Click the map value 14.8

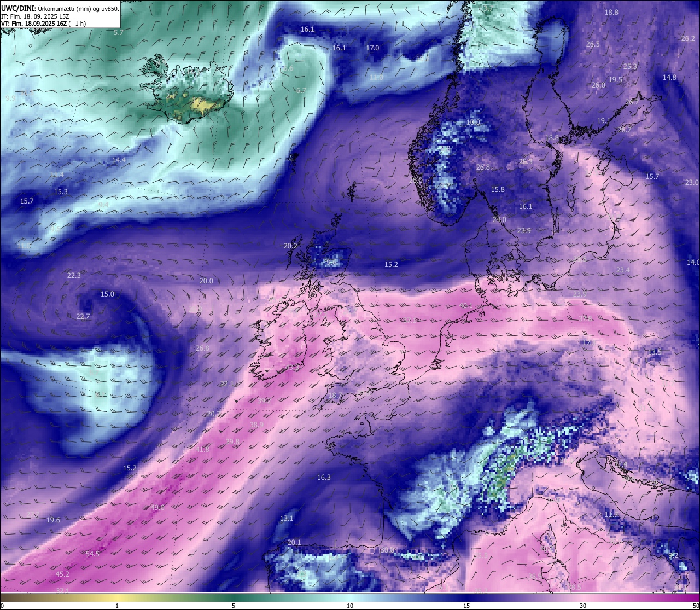669,78
